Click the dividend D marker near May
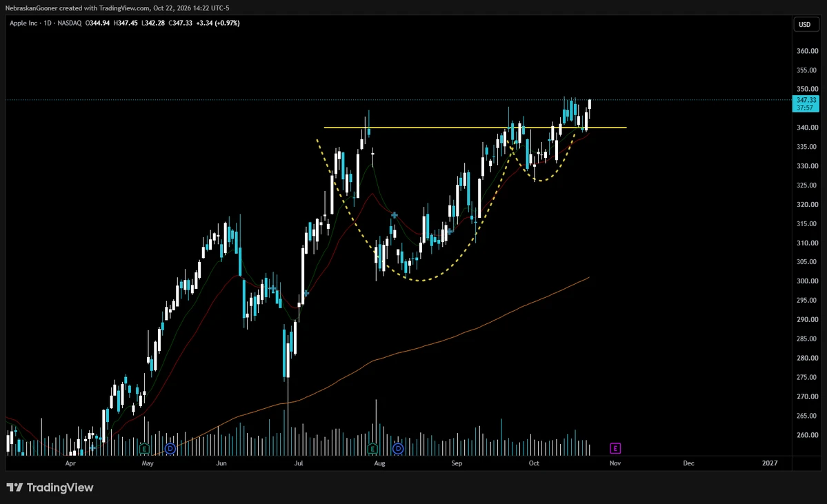Screen dimensions: 827x504 [170, 449]
